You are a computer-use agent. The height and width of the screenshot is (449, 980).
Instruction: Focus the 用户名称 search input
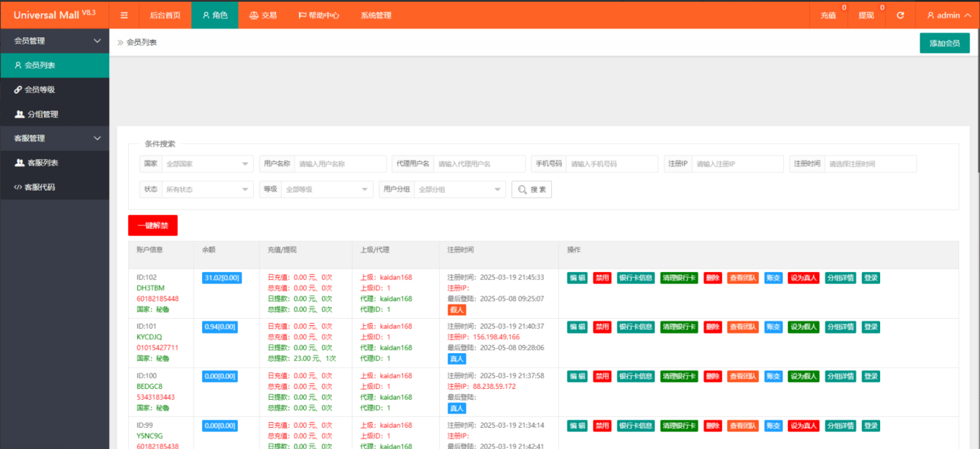340,164
